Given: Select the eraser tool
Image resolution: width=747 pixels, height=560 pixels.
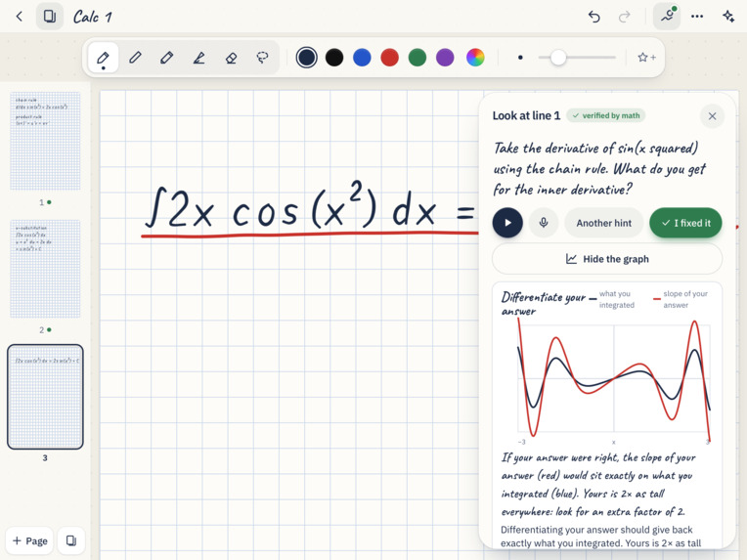Looking at the screenshot, I should (x=231, y=58).
